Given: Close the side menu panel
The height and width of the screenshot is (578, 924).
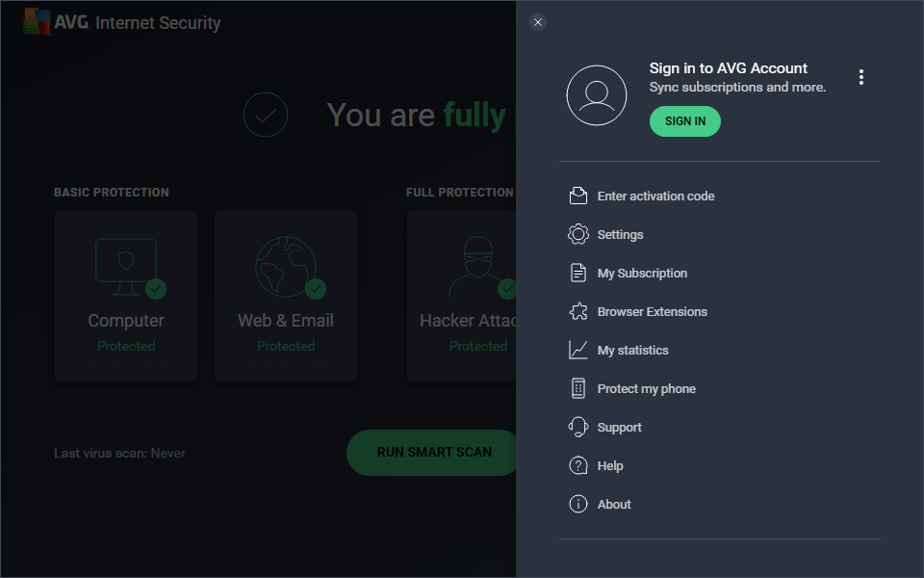Looking at the screenshot, I should coord(538,22).
